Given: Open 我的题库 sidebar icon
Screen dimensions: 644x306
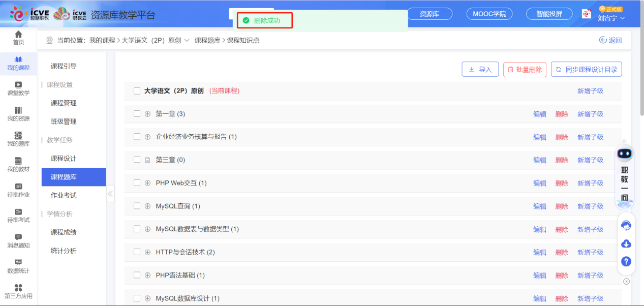Looking at the screenshot, I should tap(18, 136).
